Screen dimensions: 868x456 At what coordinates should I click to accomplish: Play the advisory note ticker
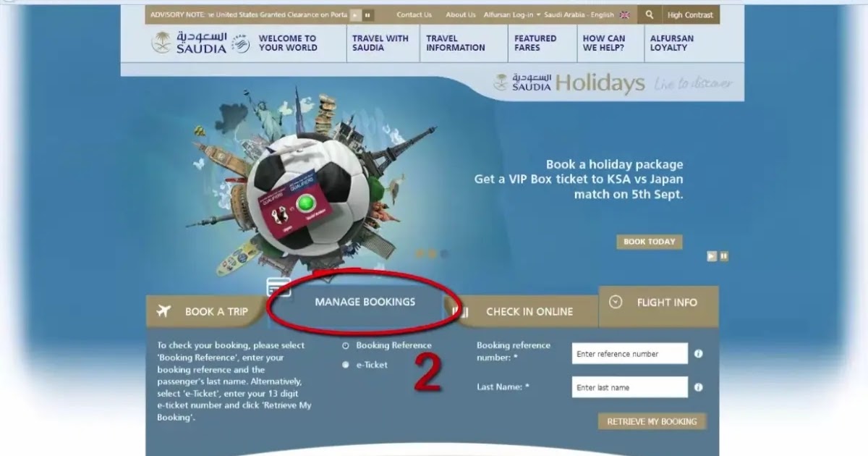(355, 14)
